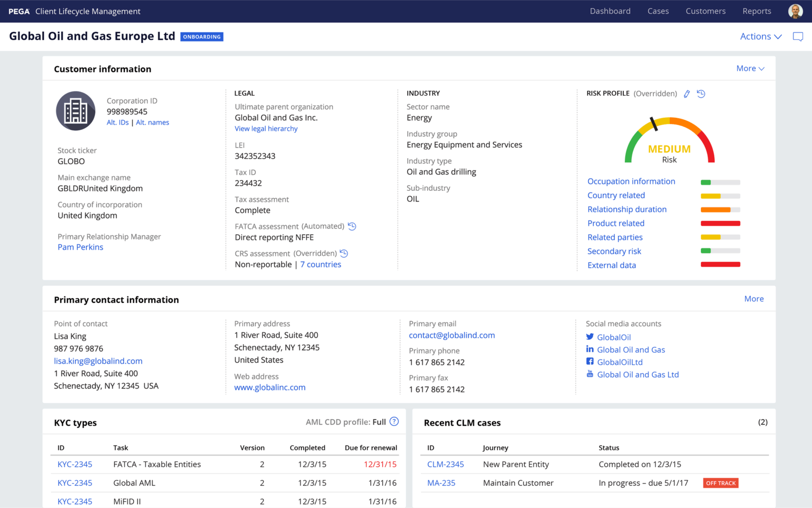Open the View legal hierarchy link
The height and width of the screenshot is (508, 812).
coord(266,128)
